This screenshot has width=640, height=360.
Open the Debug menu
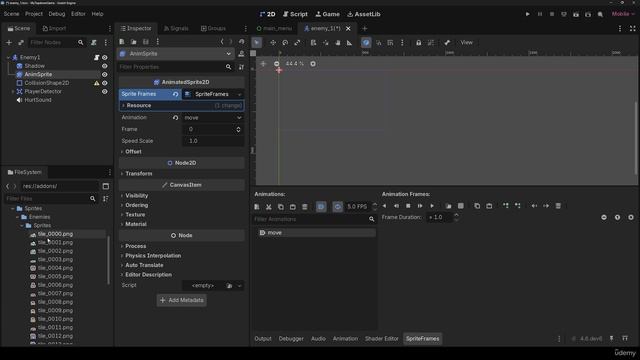click(57, 14)
